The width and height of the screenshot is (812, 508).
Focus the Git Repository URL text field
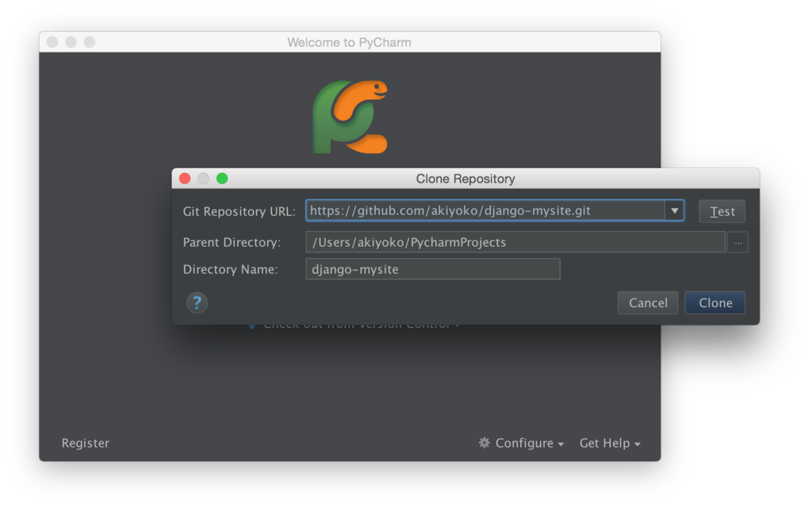pyautogui.click(x=485, y=211)
